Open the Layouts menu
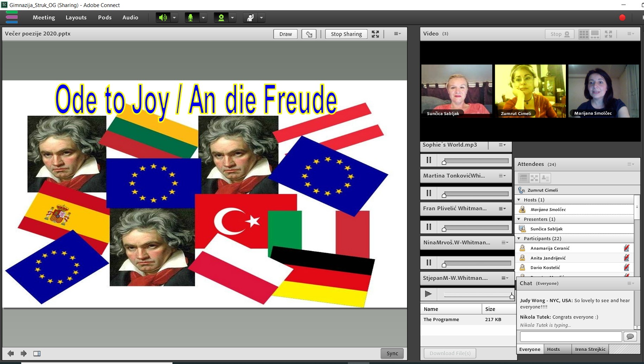Screen dimensions: 644x364 pyautogui.click(x=76, y=18)
